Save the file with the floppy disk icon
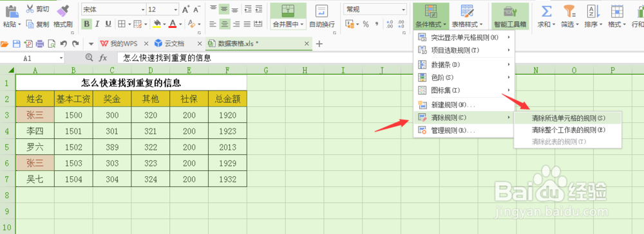 pos(17,44)
